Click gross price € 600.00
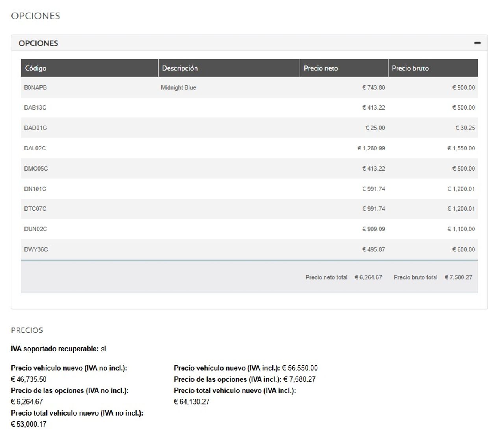This screenshot has width=504, height=440. 463,250
